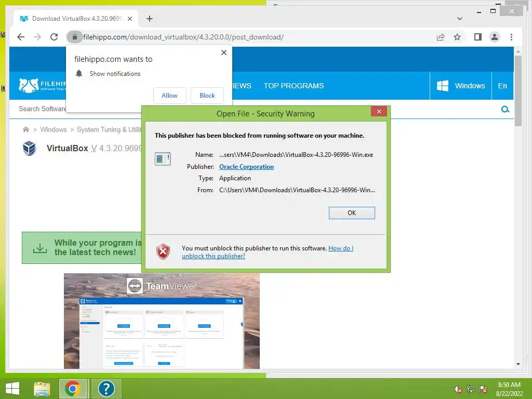The image size is (532, 399).
Task: Click the application file icon in dialog
Action: click(163, 158)
